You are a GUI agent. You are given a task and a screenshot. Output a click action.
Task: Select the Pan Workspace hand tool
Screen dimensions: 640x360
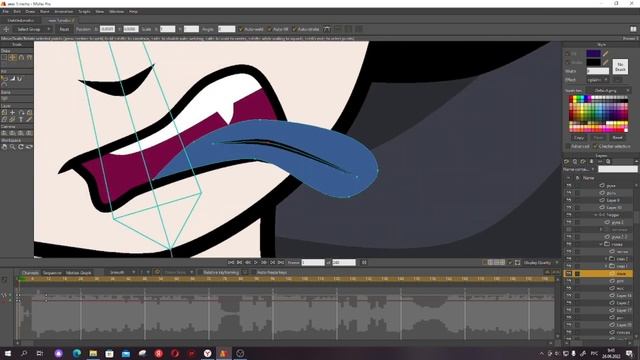pos(4,147)
